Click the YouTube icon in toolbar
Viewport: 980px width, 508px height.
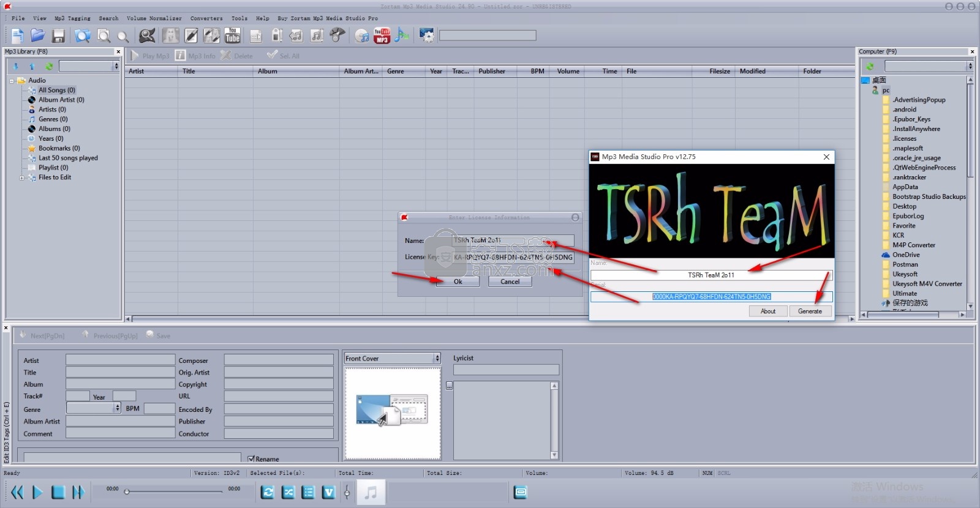pos(233,35)
